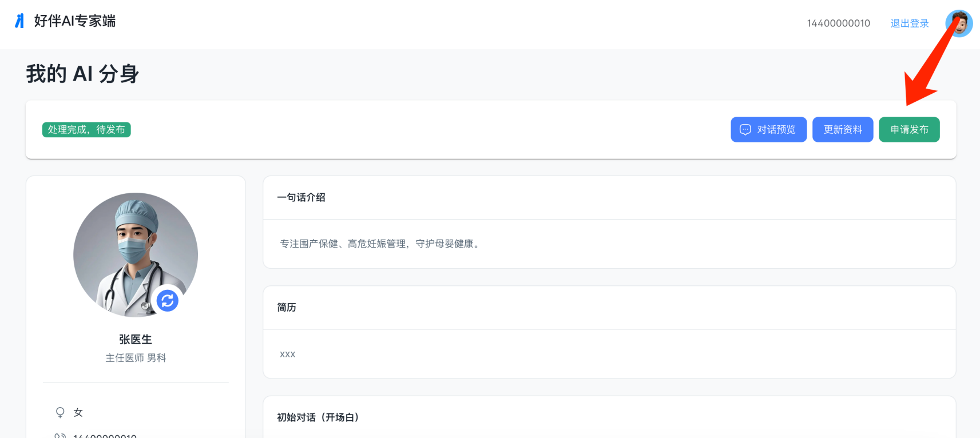Click the 张医生 name label
The height and width of the screenshot is (438, 980).
(x=136, y=340)
